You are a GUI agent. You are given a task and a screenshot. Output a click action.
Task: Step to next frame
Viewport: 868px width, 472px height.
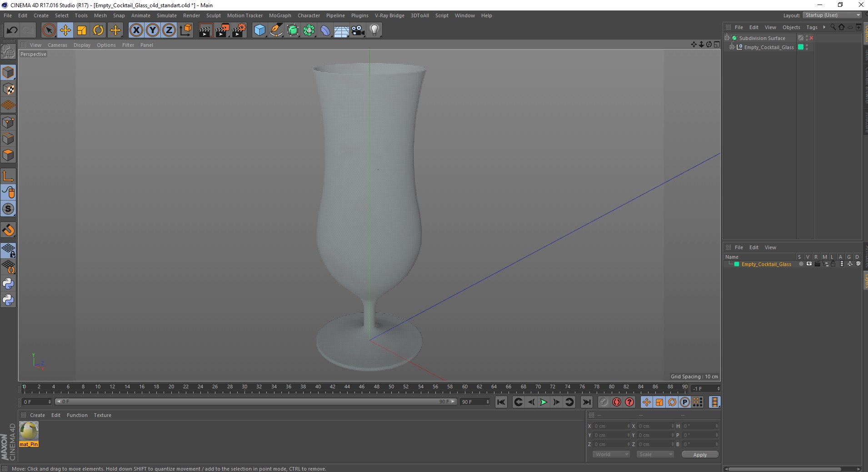pos(556,402)
